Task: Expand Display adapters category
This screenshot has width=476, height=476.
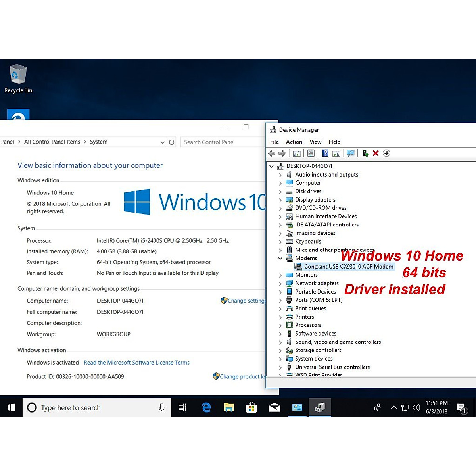Action: [280, 200]
